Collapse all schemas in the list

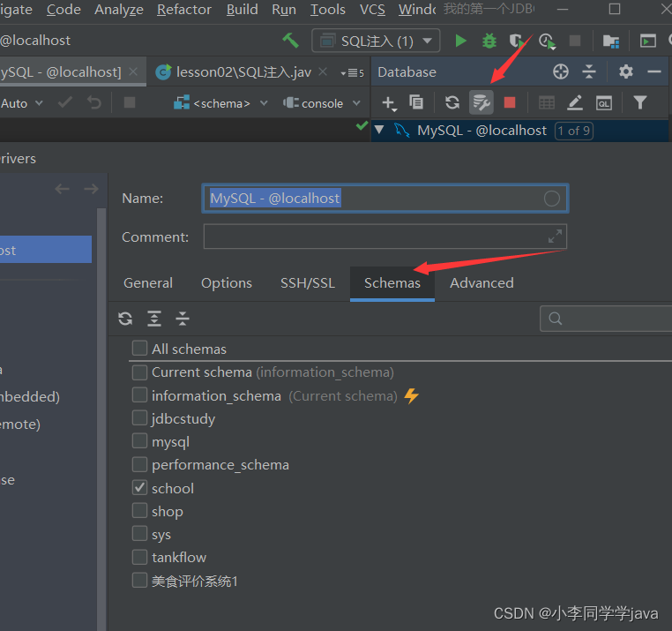pos(183,319)
